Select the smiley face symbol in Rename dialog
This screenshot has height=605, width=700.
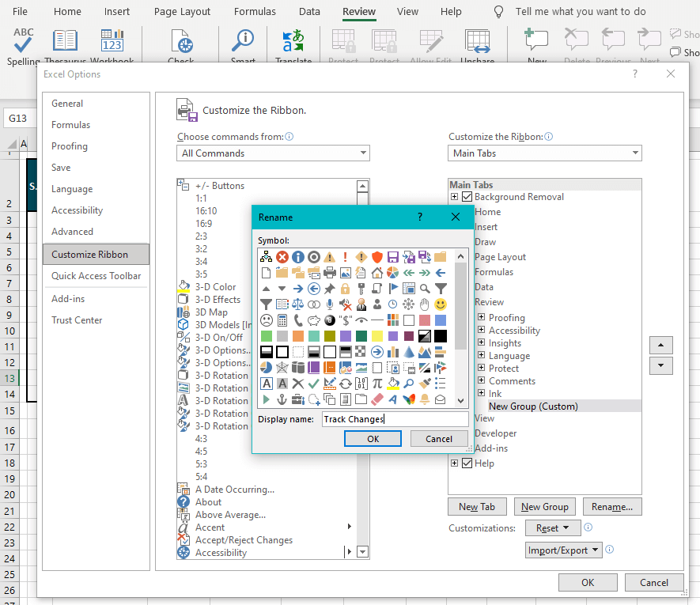[x=441, y=304]
